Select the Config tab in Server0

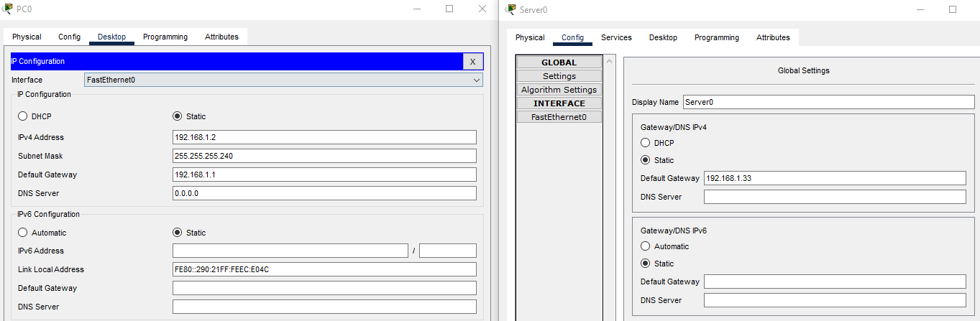pyautogui.click(x=573, y=37)
